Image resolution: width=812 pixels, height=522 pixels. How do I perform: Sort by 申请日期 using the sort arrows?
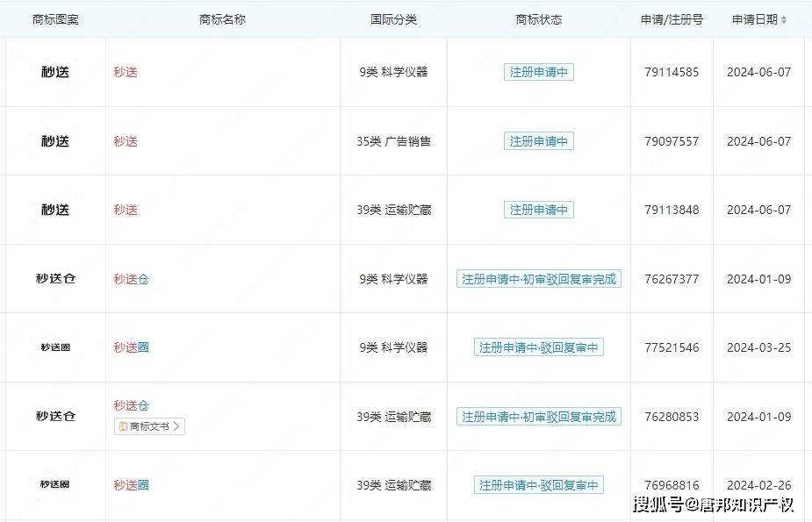coord(784,19)
